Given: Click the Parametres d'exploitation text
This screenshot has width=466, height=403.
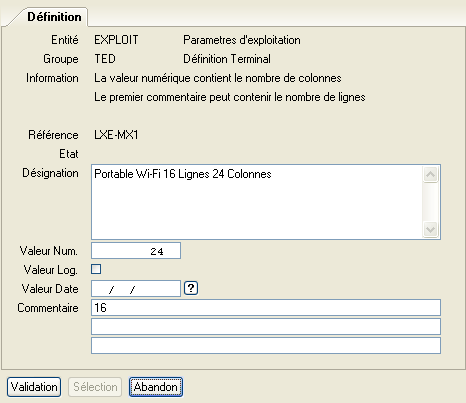Looking at the screenshot, I should [x=242, y=40].
